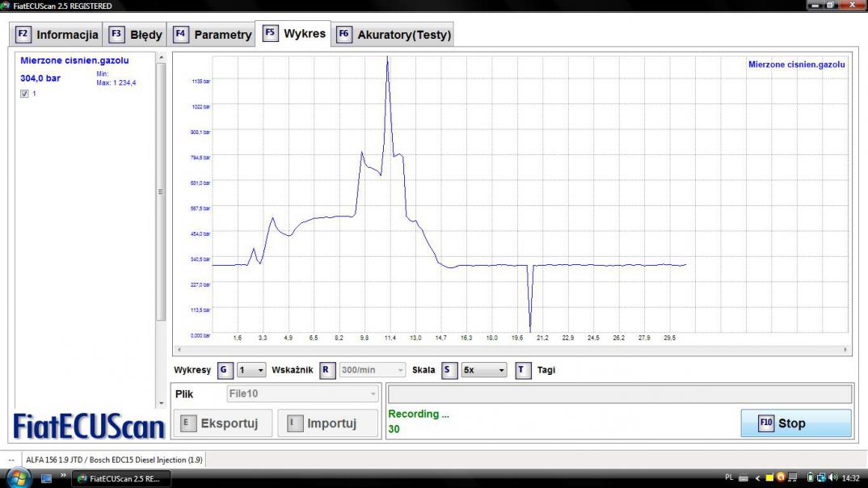Click graph scrollbar left arrow
Viewport: 868px width, 488px height.
tap(179, 350)
